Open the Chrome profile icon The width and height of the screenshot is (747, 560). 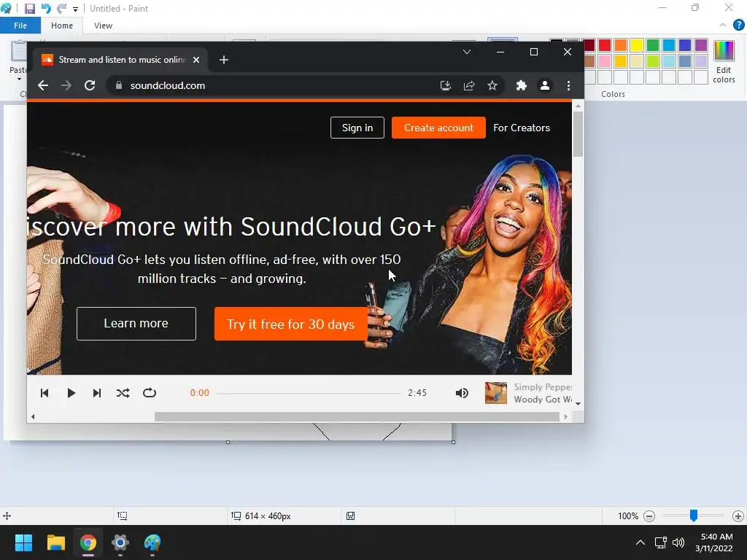544,86
